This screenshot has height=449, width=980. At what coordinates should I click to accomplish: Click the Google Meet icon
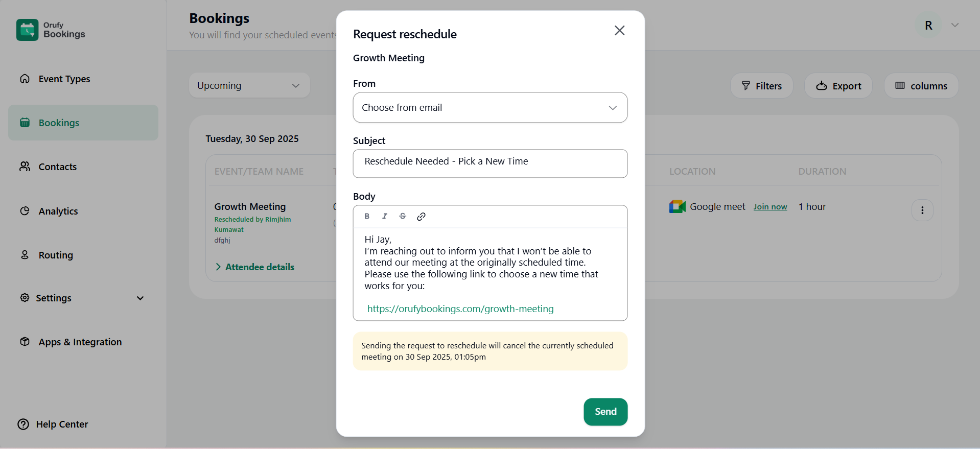pos(677,207)
